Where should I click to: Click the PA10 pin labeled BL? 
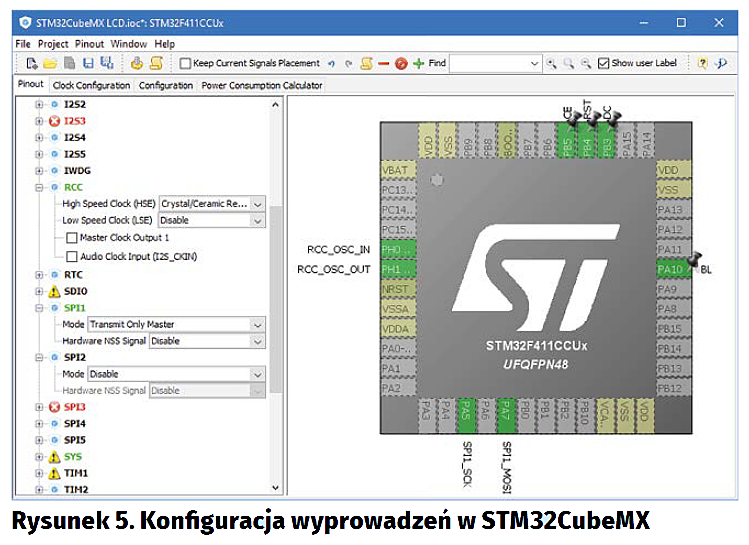point(668,269)
